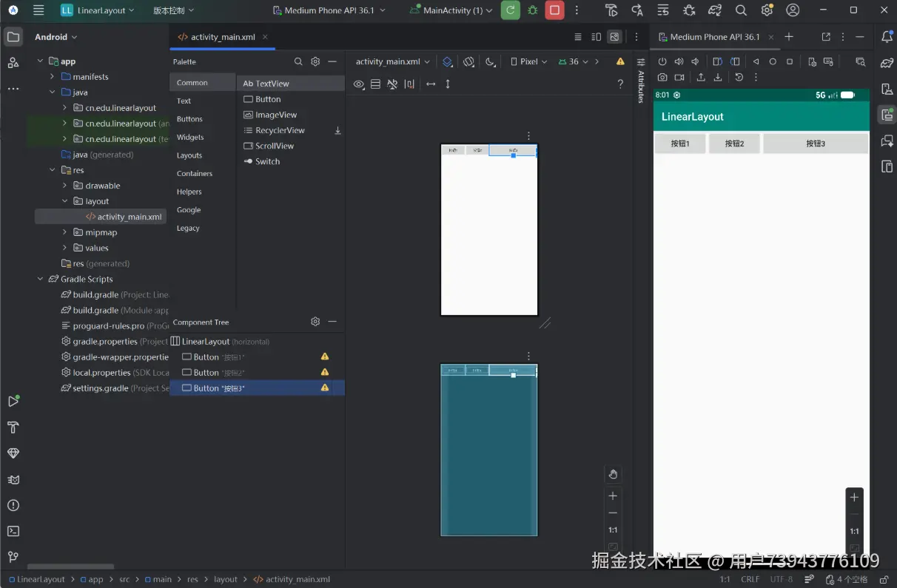Screen dimensions: 897x588
Task: Click the emulator power button icon
Action: tap(662, 61)
